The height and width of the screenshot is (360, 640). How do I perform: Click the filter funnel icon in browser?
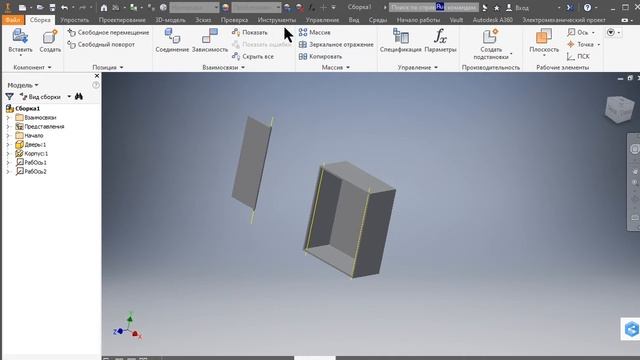(9, 97)
